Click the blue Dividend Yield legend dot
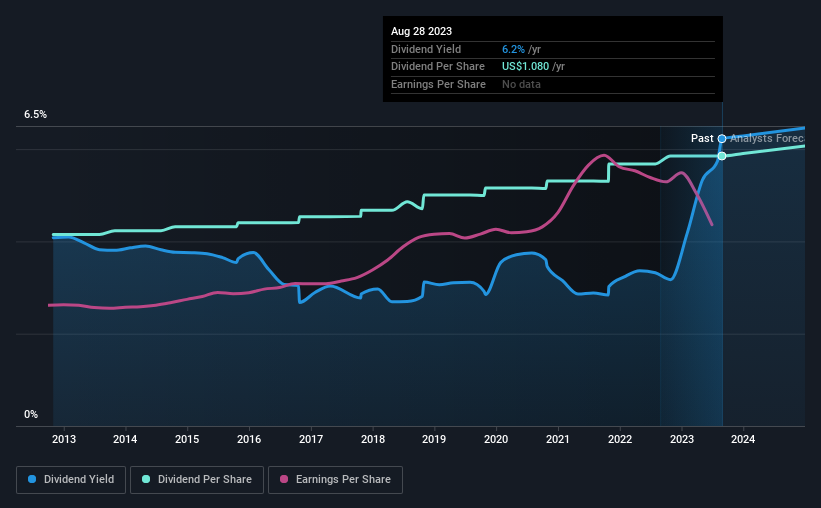This screenshot has width=821, height=508. click(x=32, y=479)
